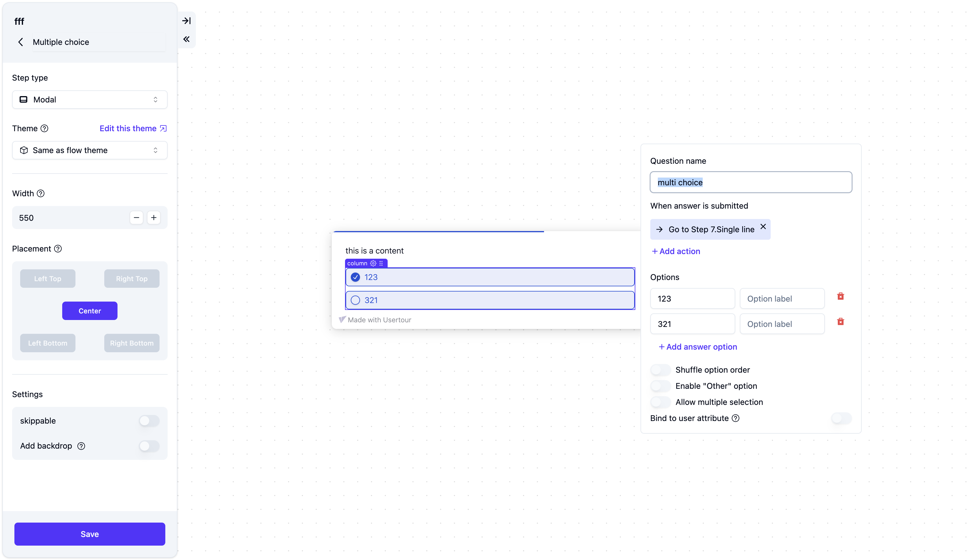Open the Step type Modal dropdown

(x=90, y=100)
